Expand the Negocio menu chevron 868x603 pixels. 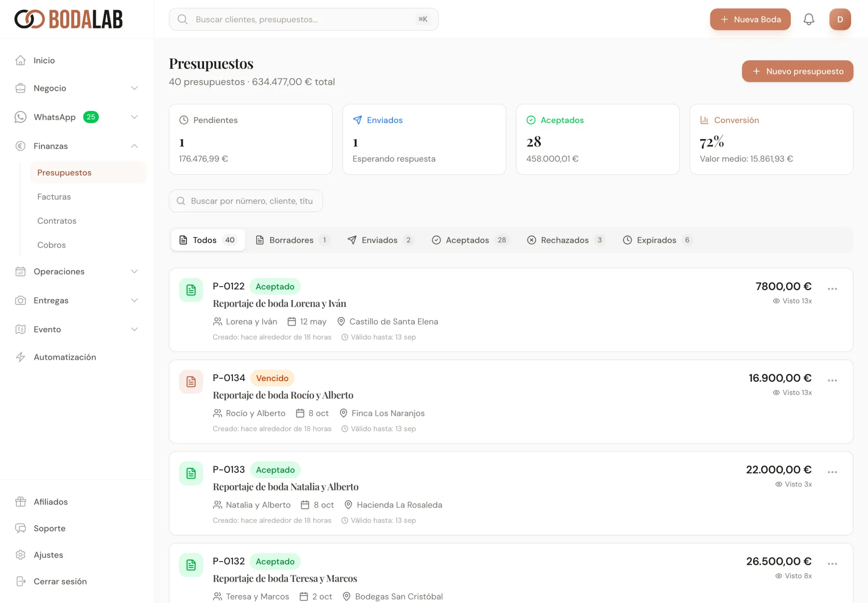click(135, 88)
